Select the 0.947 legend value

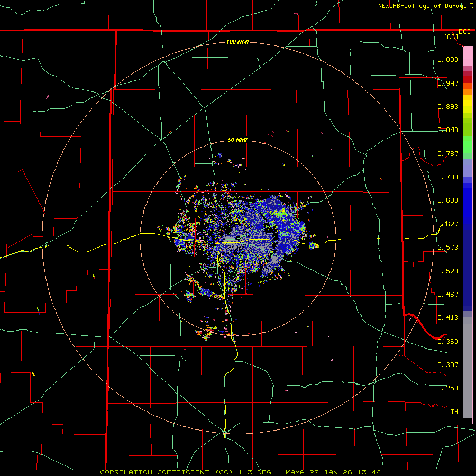(x=448, y=83)
